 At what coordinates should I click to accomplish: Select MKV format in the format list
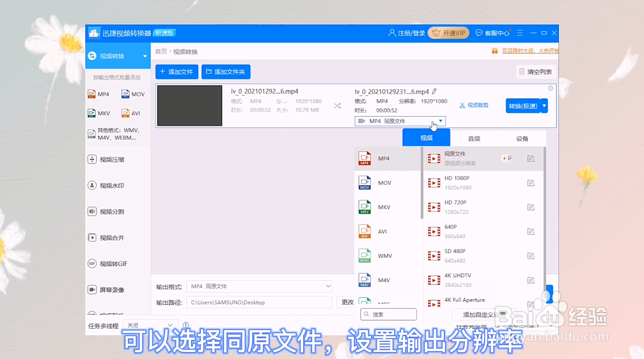tap(387, 207)
